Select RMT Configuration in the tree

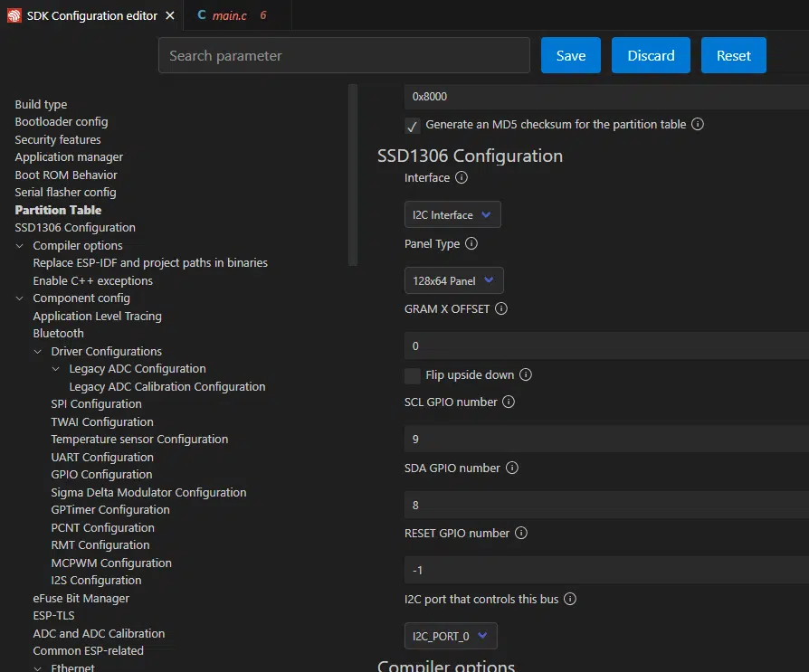[x=100, y=545]
